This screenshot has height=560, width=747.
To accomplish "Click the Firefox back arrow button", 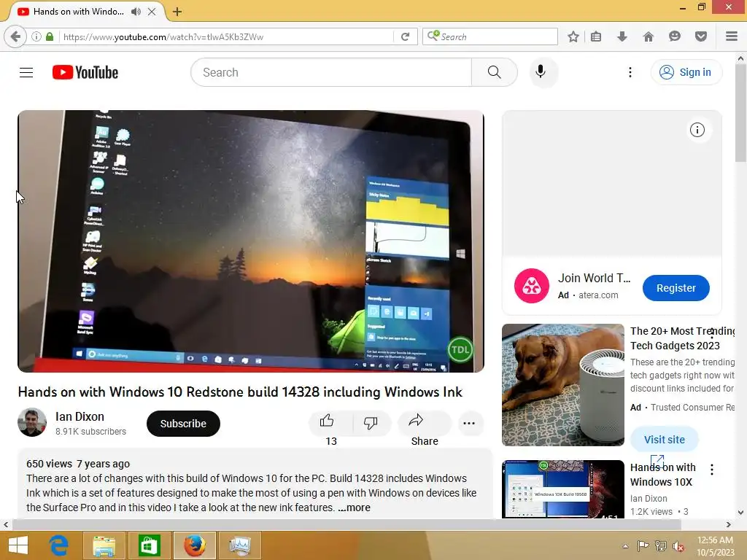I will click(x=15, y=36).
